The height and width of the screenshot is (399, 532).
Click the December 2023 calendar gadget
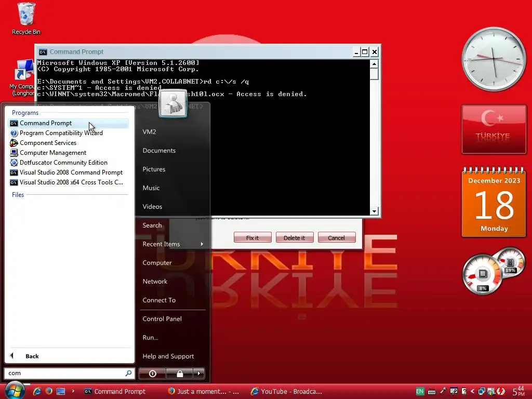[x=494, y=201]
